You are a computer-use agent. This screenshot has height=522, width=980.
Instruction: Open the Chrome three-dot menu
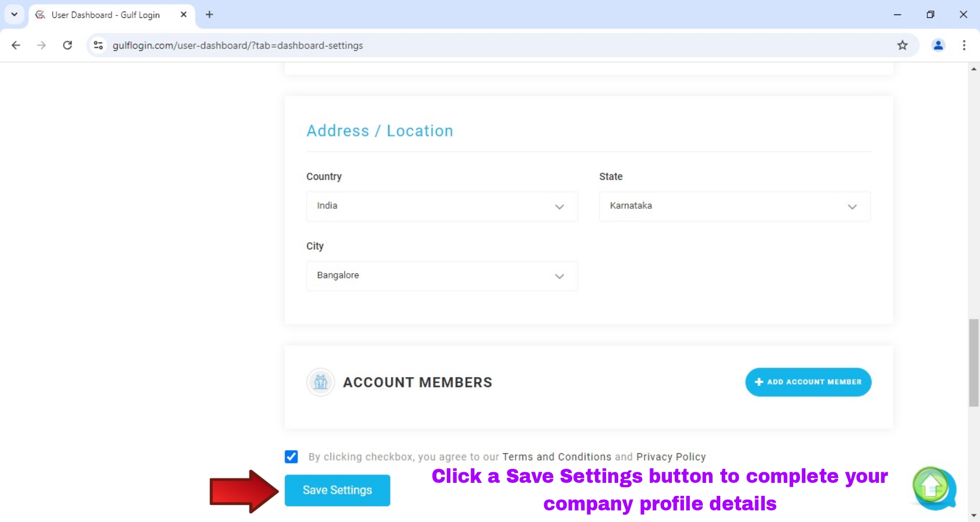pos(964,45)
